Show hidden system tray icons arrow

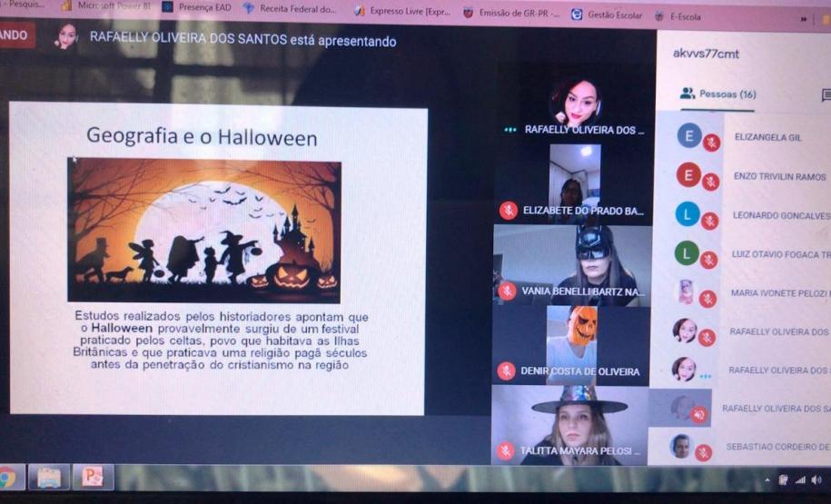(767, 479)
